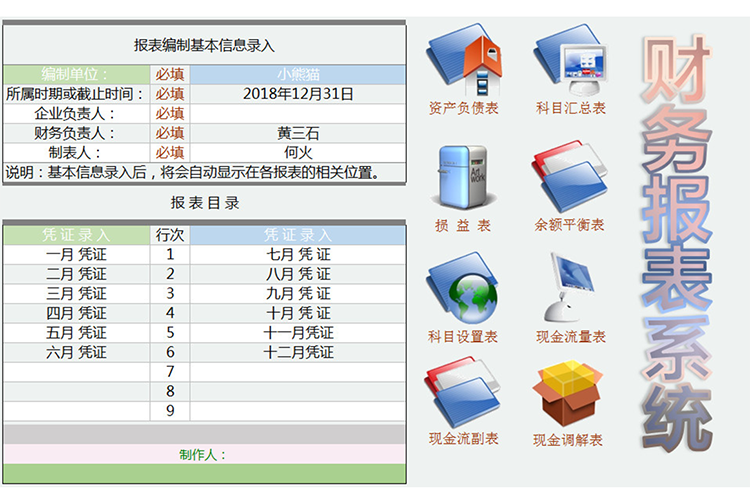The image size is (750, 501).
Task: Open the 余额平衡表 folder icon
Action: click(x=570, y=177)
